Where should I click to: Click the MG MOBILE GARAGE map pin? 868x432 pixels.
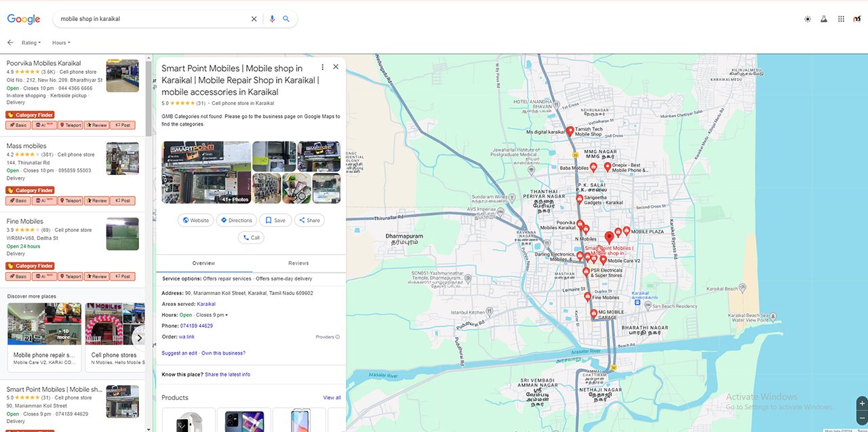point(594,314)
